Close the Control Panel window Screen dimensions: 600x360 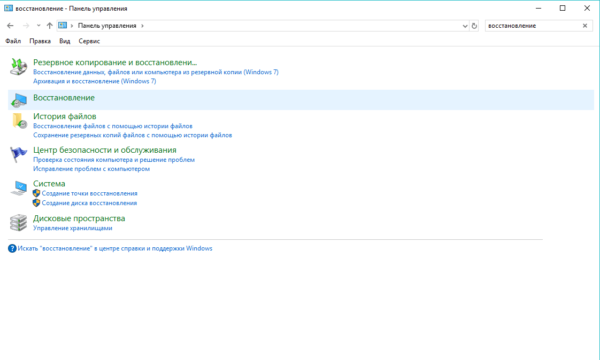click(587, 8)
